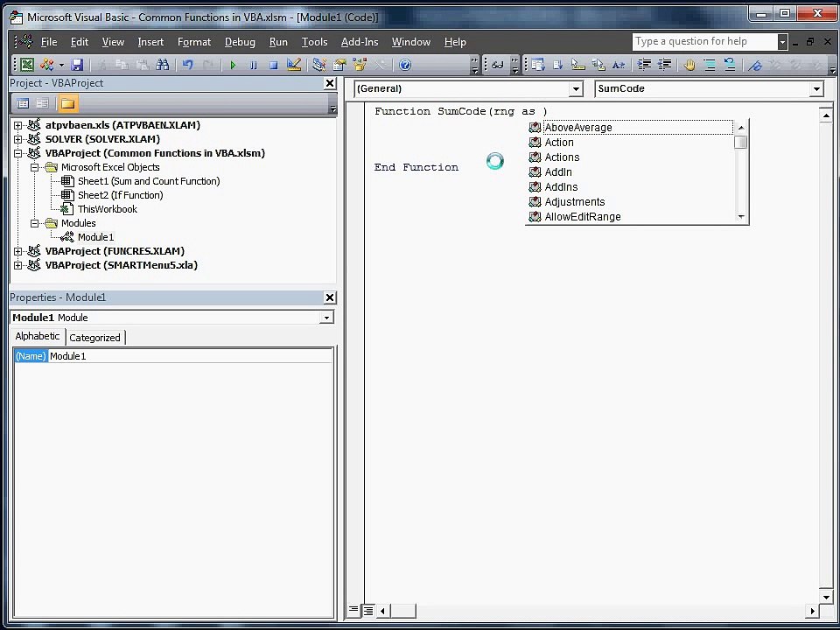Viewport: 840px width, 630px height.
Task: Toggle Folders in Project panel
Action: click(67, 103)
